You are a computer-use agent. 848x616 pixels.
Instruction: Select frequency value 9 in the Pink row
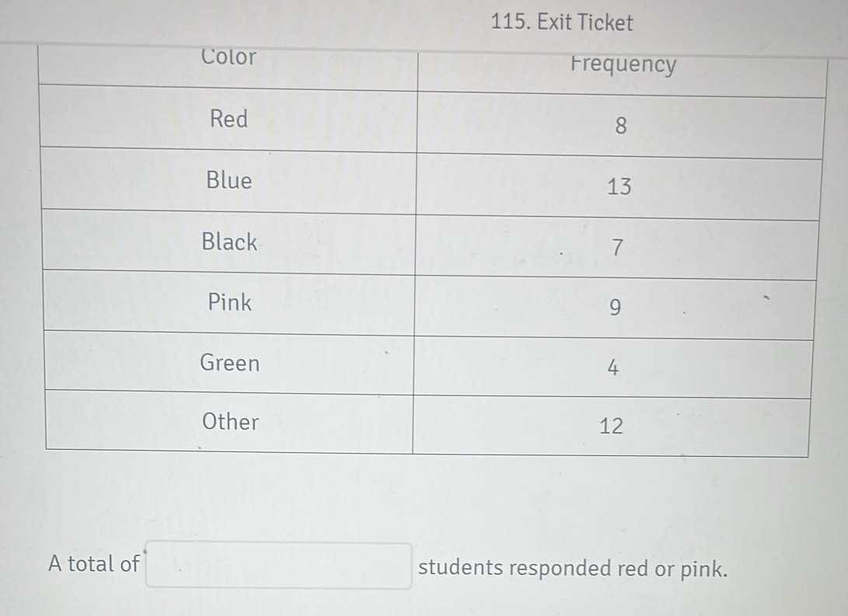pyautogui.click(x=614, y=308)
